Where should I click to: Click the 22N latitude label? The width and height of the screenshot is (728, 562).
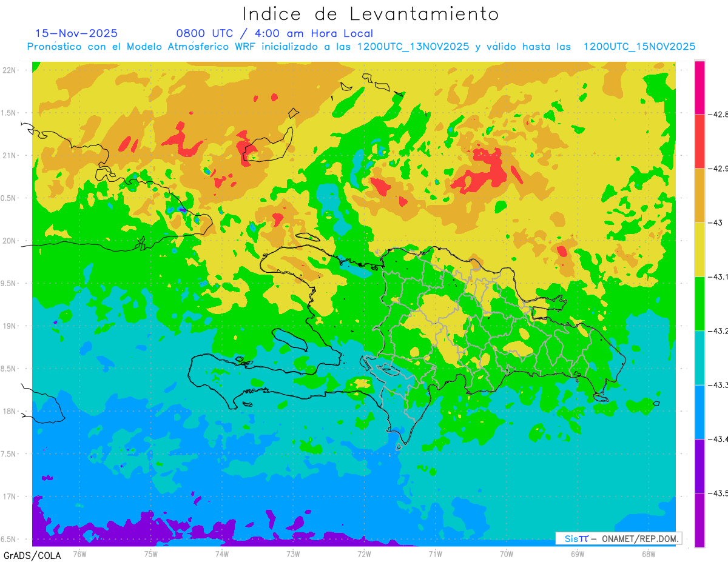tap(10, 70)
